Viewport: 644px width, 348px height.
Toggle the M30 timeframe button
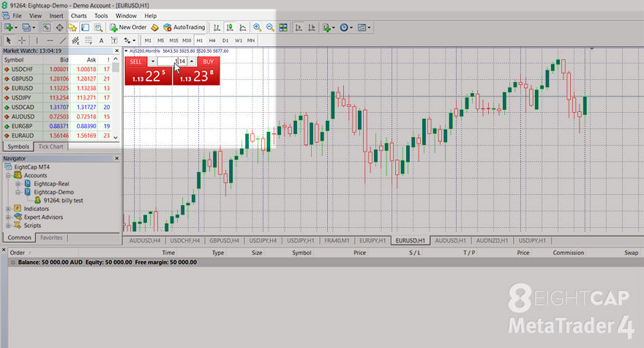pyautogui.click(x=187, y=40)
